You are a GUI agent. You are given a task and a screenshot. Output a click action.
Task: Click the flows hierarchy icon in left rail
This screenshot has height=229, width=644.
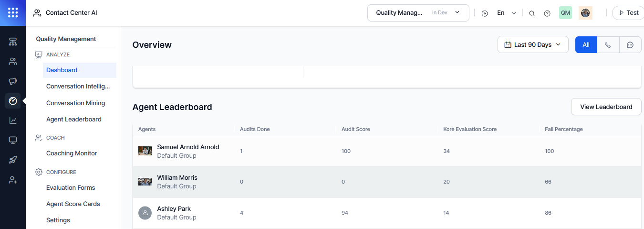click(13, 42)
